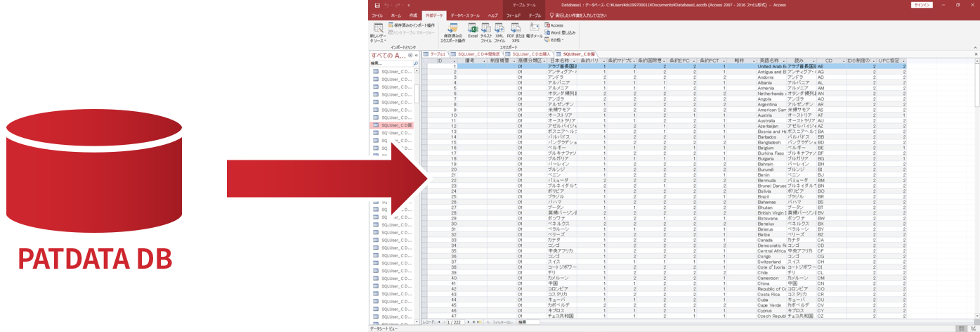
Task: Switch to データベース ツール ribbon tab
Action: click(465, 15)
